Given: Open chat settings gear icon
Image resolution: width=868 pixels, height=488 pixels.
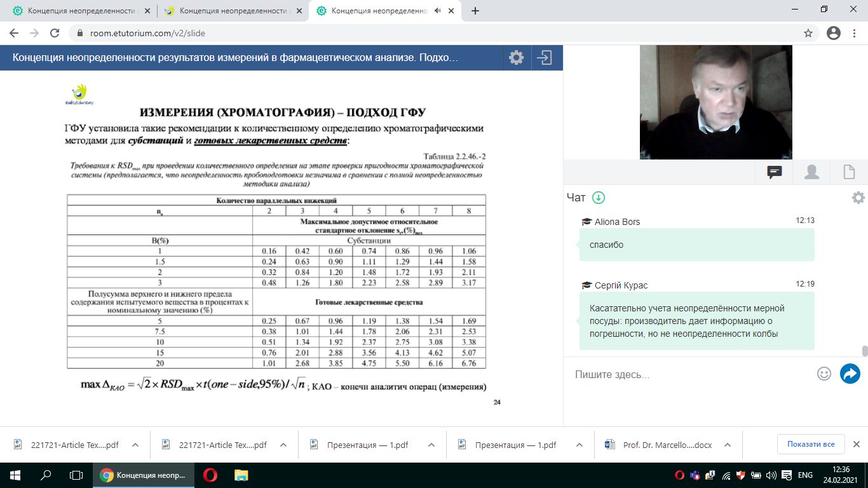Looking at the screenshot, I should pos(858,198).
